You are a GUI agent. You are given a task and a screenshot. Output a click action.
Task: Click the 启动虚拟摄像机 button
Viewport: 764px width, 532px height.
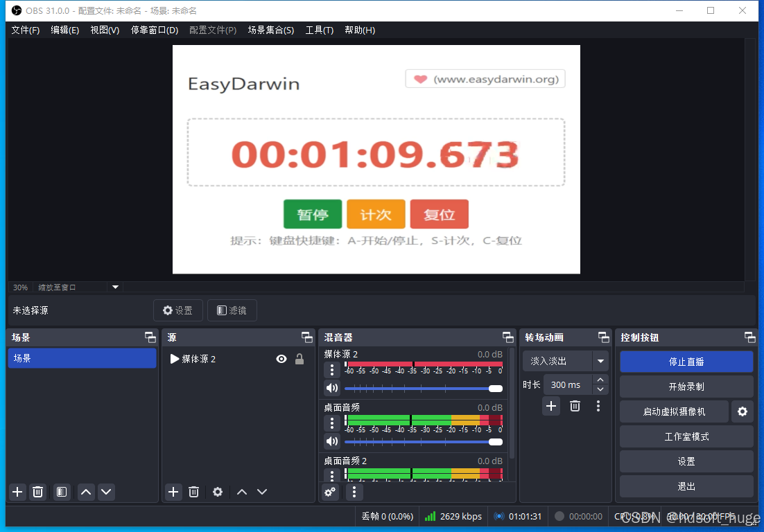675,411
